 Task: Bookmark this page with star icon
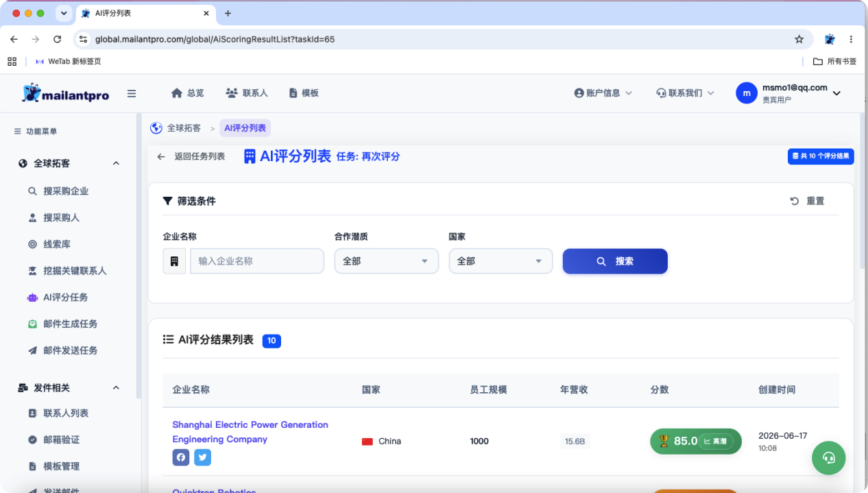(x=799, y=39)
